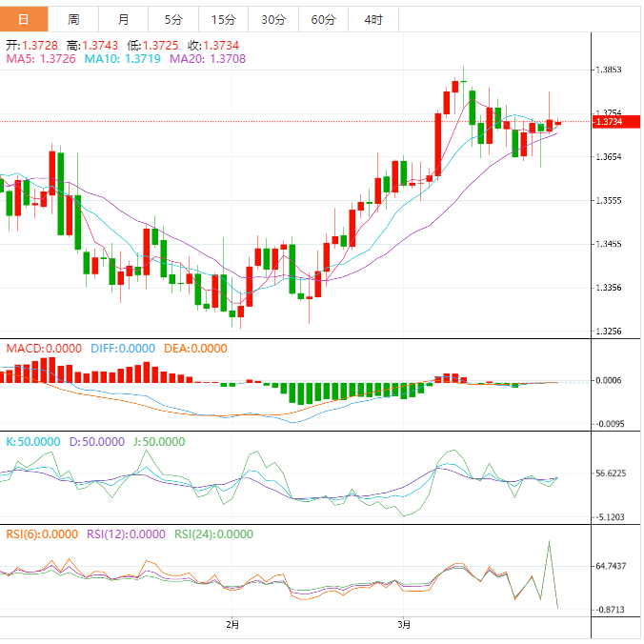The width and height of the screenshot is (644, 644).
Task: Select the 60分 timeframe tab
Action: 324,19
